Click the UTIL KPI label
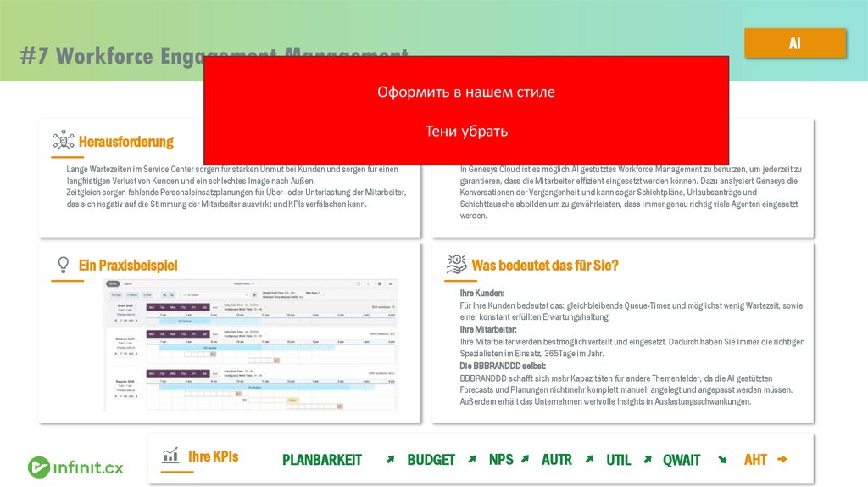 618,460
